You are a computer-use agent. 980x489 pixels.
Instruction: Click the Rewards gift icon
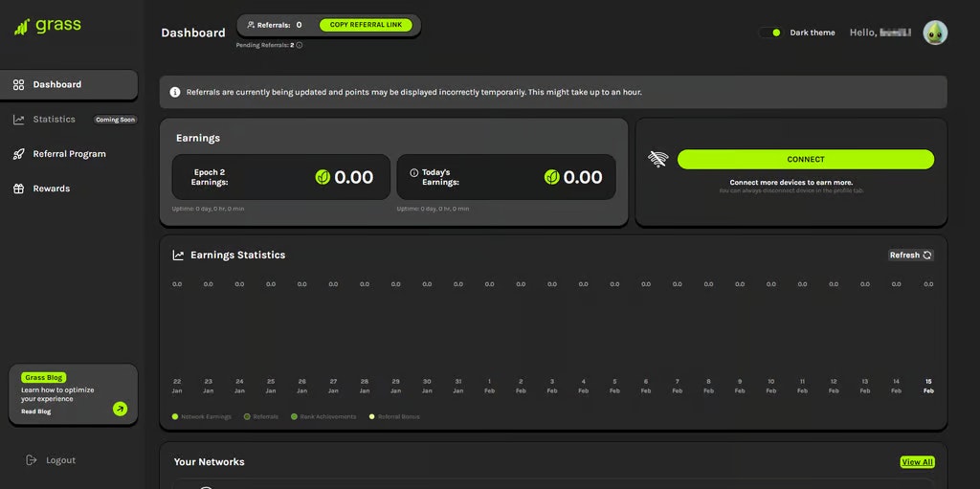click(19, 189)
